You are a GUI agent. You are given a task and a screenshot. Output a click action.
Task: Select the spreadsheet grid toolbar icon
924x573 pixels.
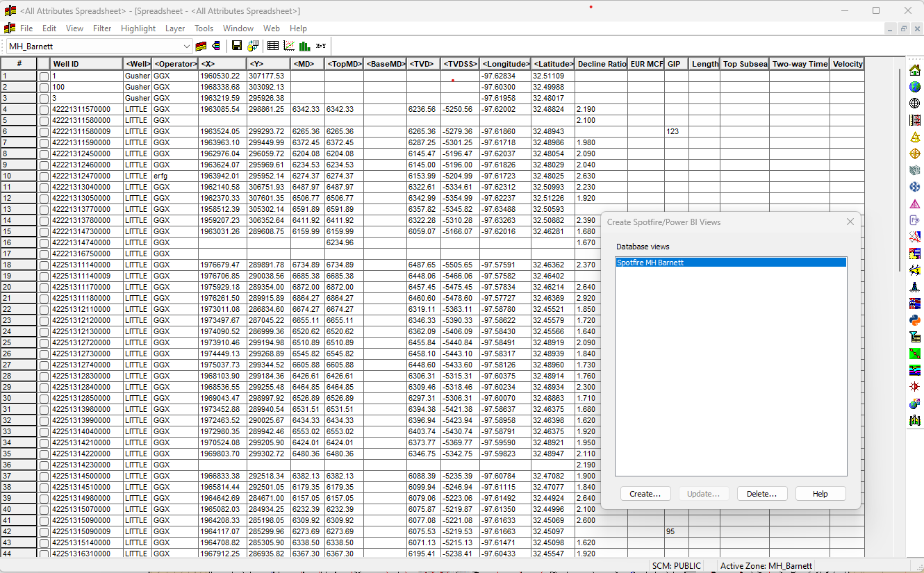pos(272,45)
